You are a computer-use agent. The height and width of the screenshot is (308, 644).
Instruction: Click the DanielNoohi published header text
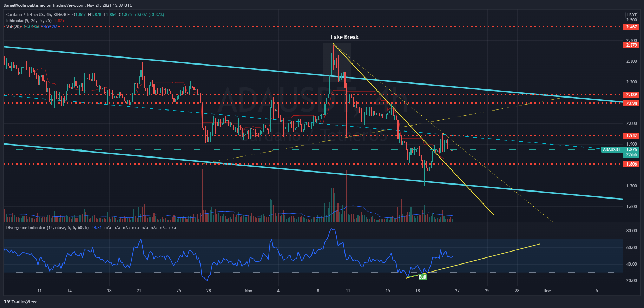[x=68, y=5]
